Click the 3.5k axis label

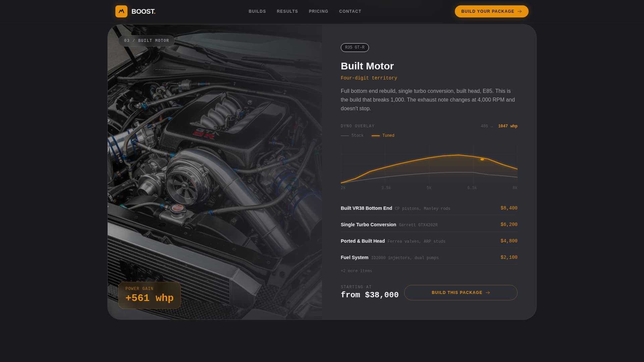386,188
